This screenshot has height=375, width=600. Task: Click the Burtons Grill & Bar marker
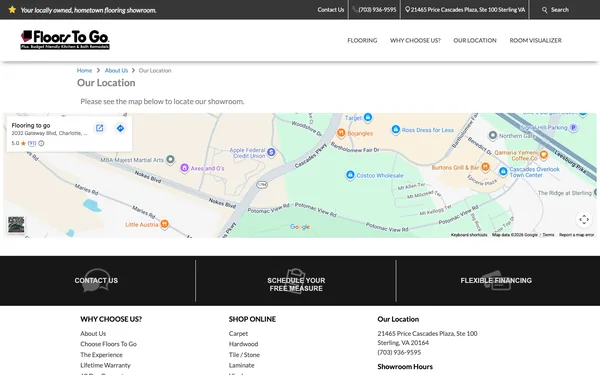[485, 167]
